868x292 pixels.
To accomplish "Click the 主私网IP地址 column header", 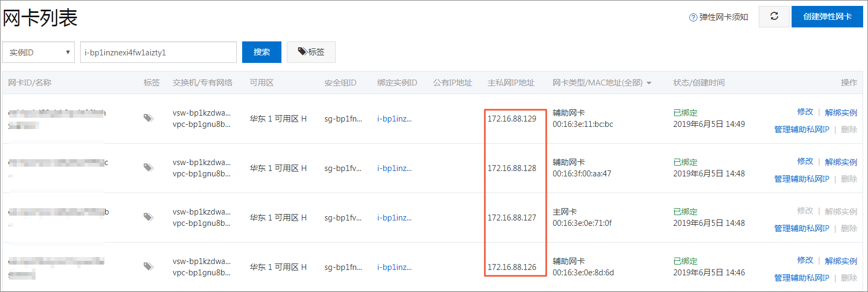I will [x=511, y=83].
